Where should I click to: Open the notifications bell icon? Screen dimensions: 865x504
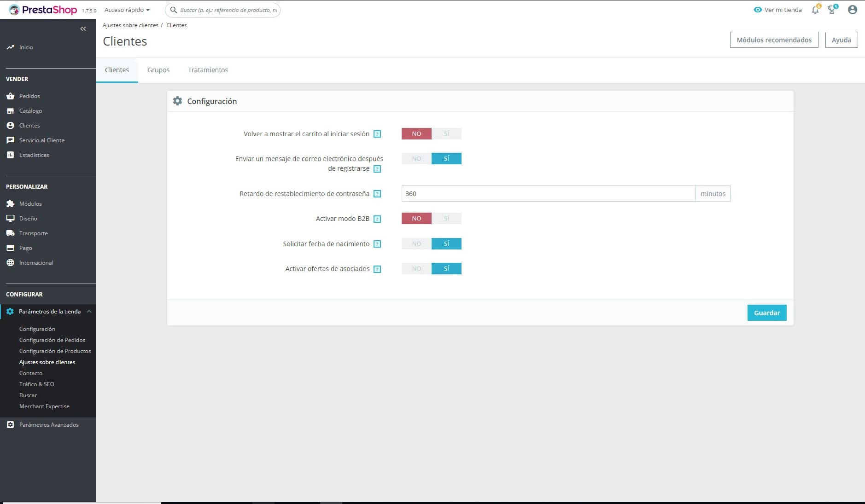[815, 10]
